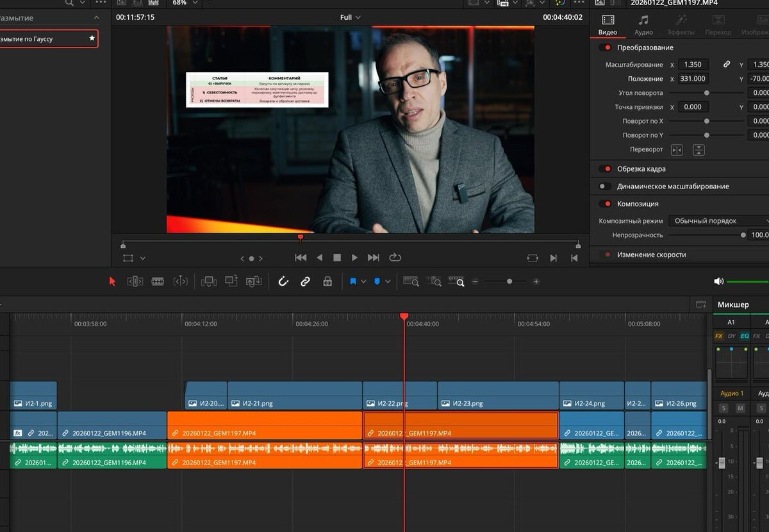The height and width of the screenshot is (532, 769).
Task: Enable Динамическое масштабирование switch
Action: [604, 186]
